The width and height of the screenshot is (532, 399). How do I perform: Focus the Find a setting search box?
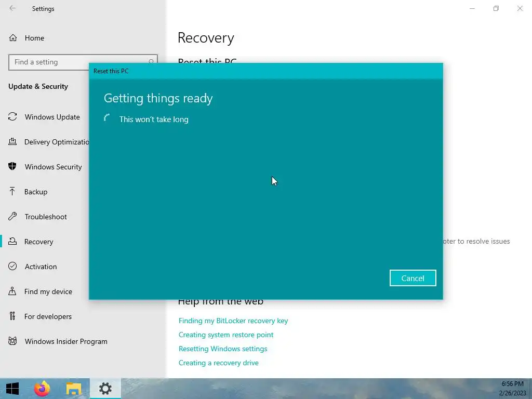coord(83,62)
